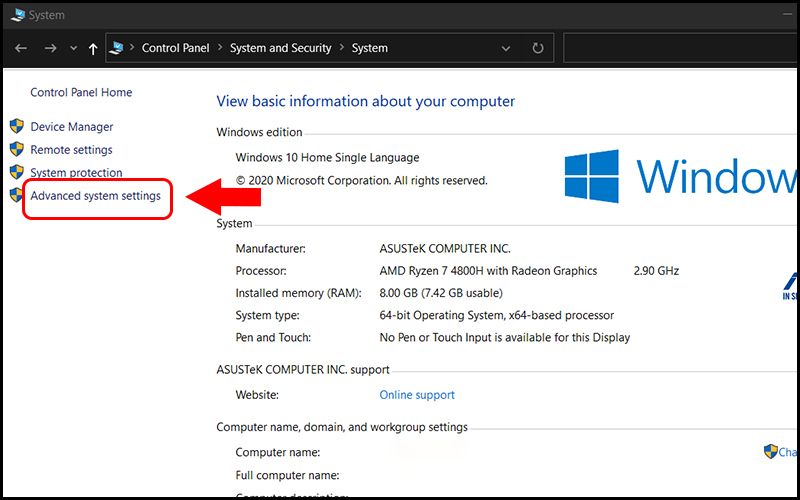Click the Forward navigation arrow
The height and width of the screenshot is (500, 800).
(x=50, y=48)
